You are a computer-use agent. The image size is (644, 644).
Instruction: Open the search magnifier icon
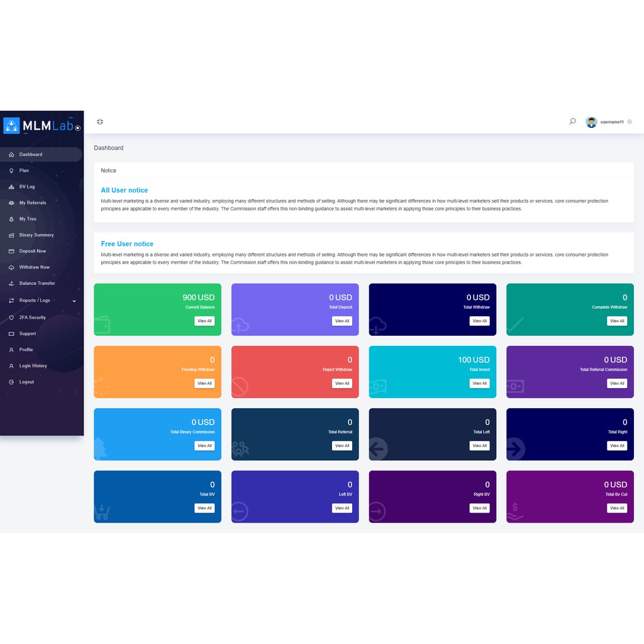(572, 121)
